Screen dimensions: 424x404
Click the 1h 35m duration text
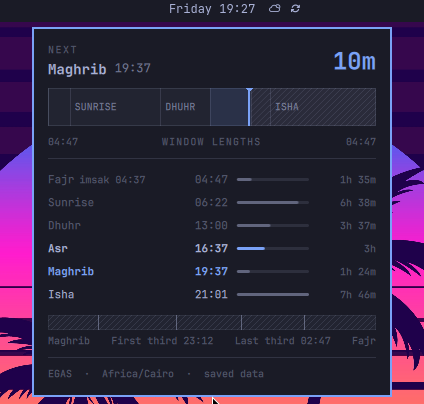pyautogui.click(x=358, y=180)
